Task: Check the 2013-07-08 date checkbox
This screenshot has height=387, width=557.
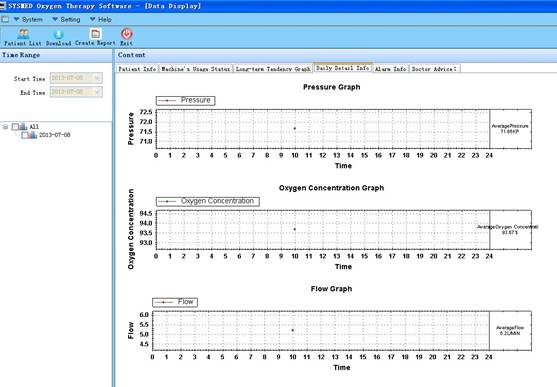Action: (x=25, y=135)
